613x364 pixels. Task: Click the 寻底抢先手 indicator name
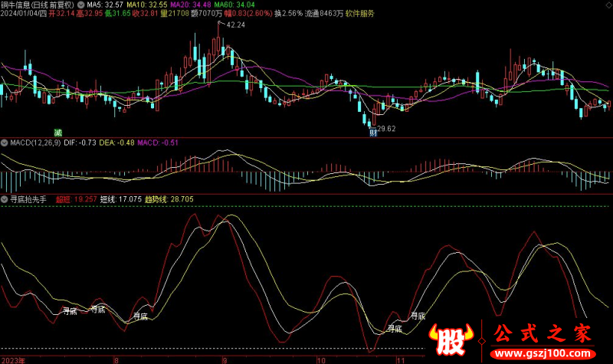[28, 199]
